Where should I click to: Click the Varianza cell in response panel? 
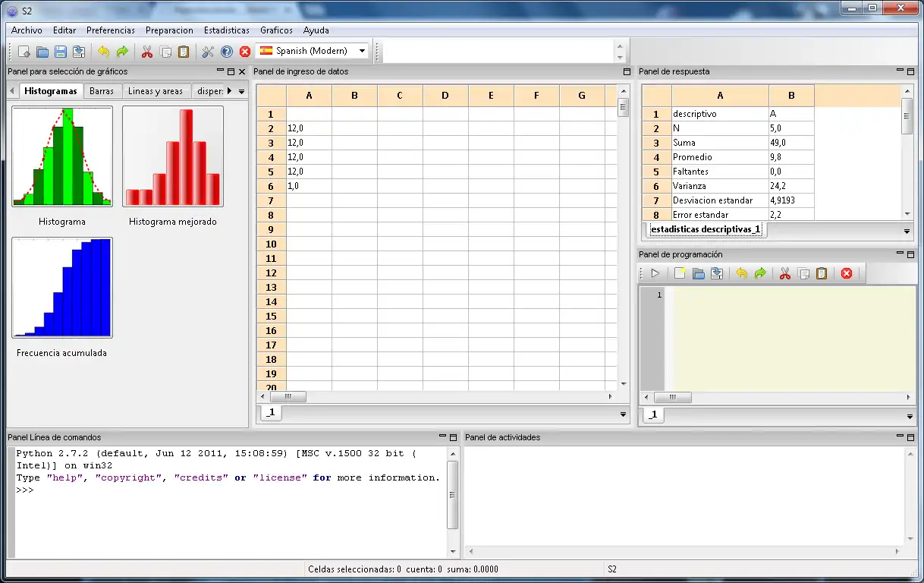[719, 186]
